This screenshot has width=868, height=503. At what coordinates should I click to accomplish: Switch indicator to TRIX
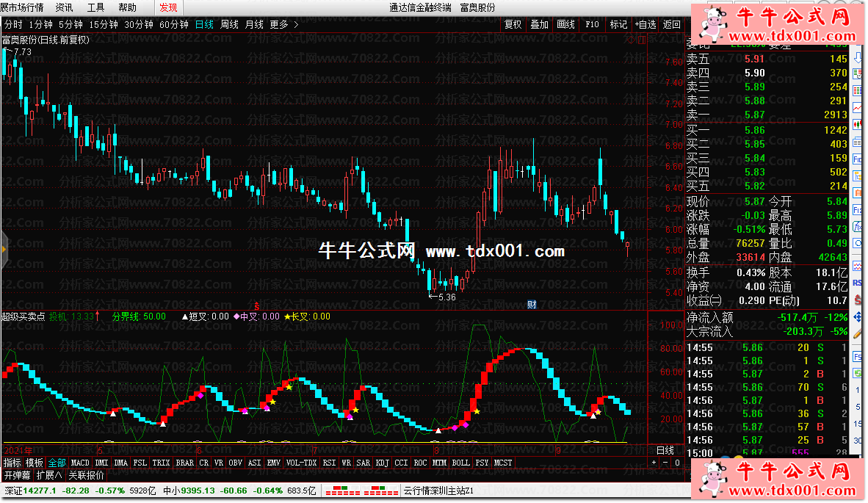pyautogui.click(x=161, y=463)
